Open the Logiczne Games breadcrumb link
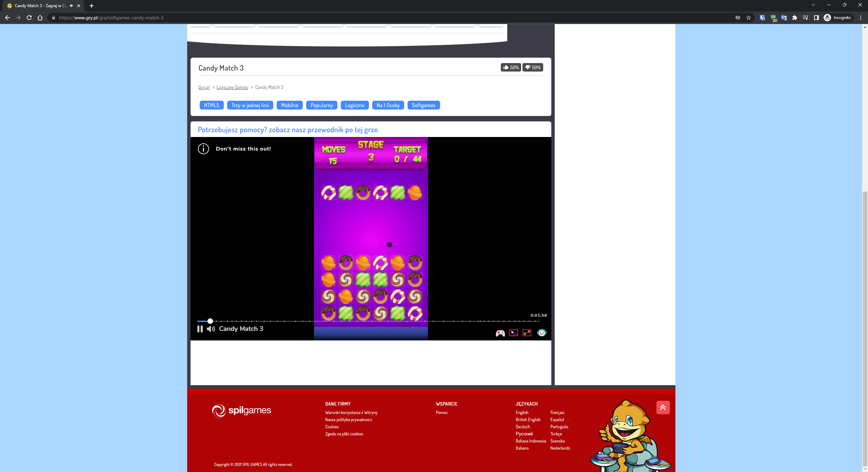This screenshot has height=472, width=868. 232,87
